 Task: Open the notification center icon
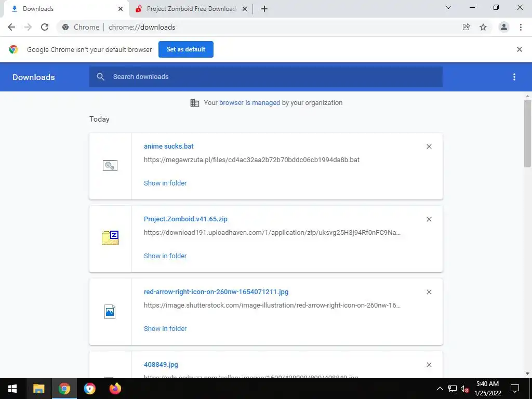pos(515,389)
